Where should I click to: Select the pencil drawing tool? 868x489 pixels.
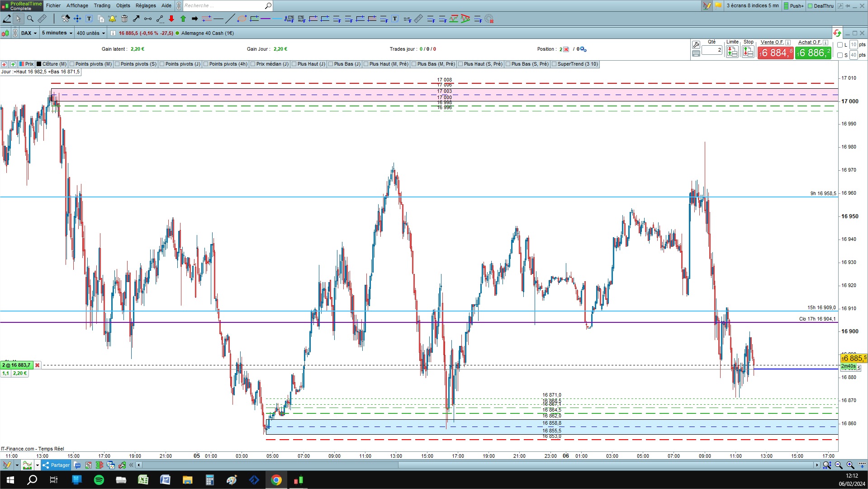7,19
